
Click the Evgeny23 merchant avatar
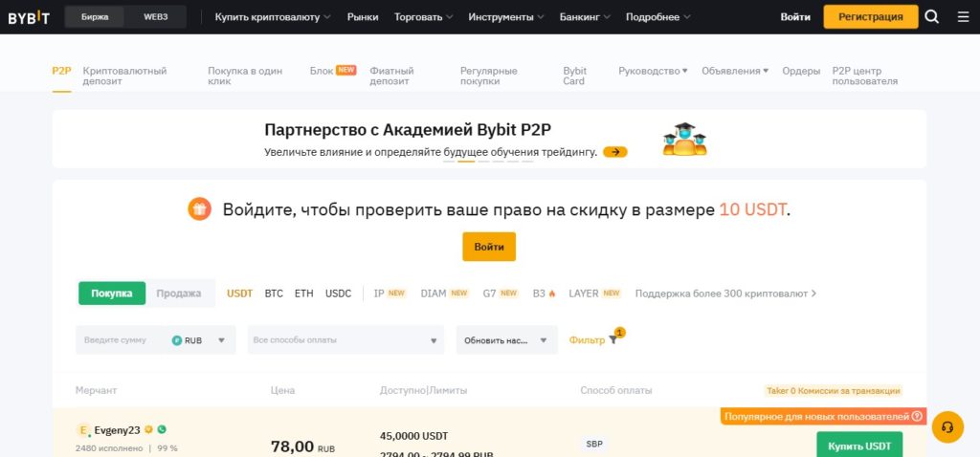point(83,430)
